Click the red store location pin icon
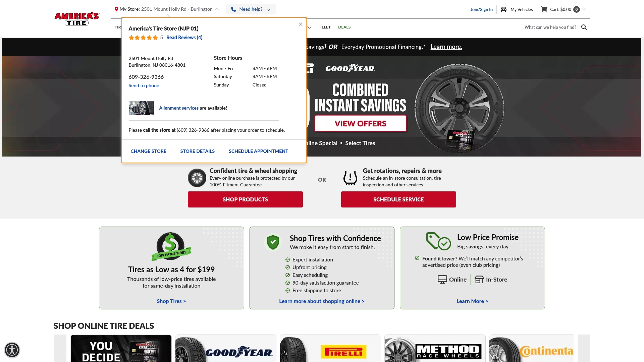Screen dimensions: 644x362 [116, 9]
